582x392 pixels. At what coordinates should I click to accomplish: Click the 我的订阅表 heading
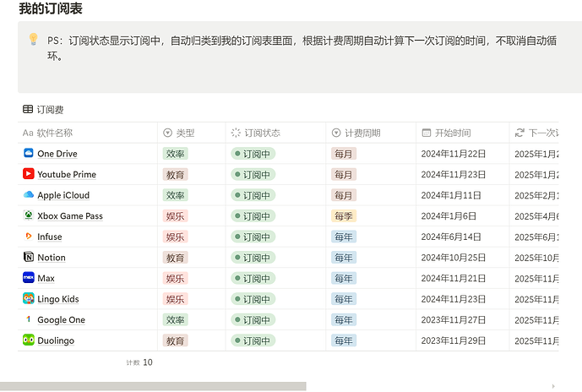[x=51, y=8]
